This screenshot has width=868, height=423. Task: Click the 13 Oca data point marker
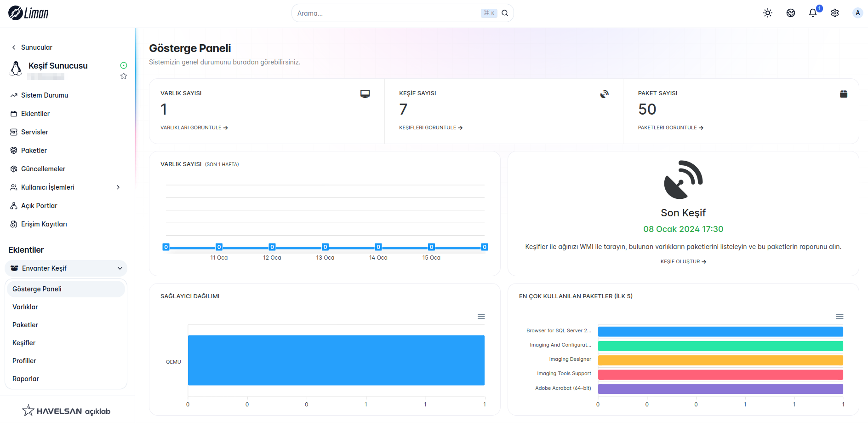click(325, 247)
